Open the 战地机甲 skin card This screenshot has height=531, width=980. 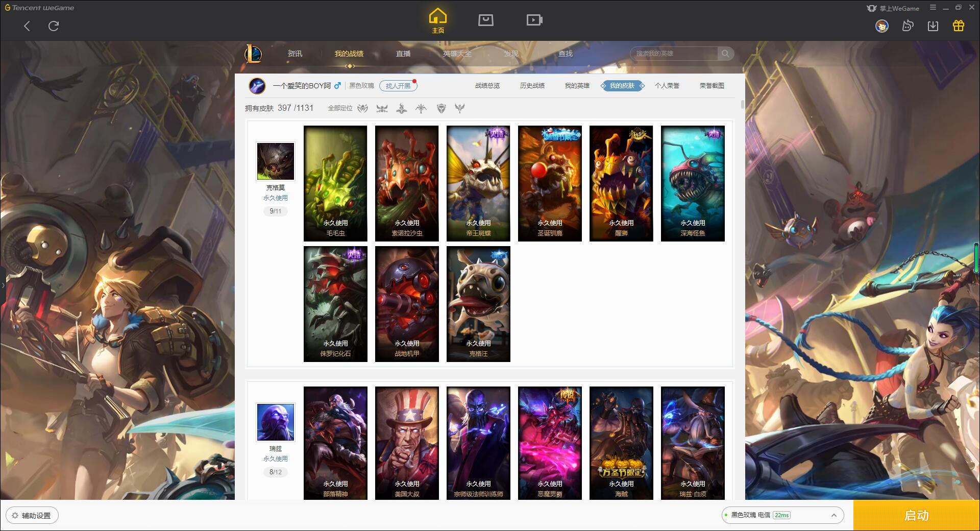[407, 304]
